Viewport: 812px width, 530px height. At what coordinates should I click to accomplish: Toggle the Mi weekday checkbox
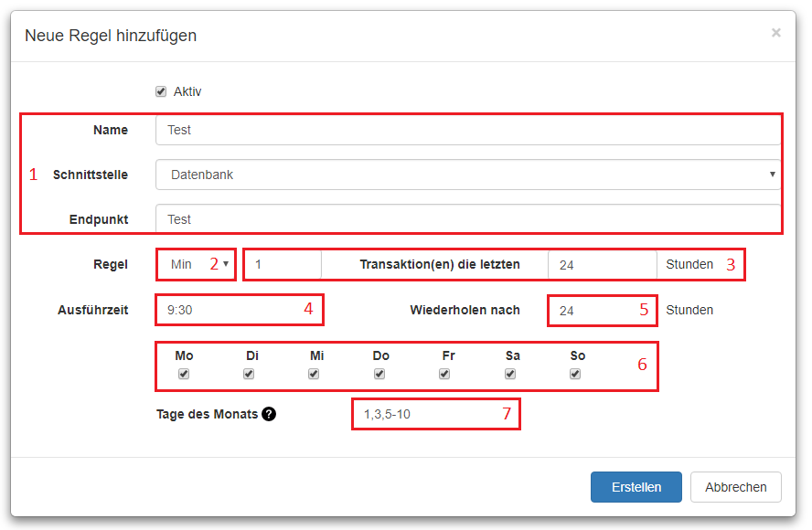point(314,374)
